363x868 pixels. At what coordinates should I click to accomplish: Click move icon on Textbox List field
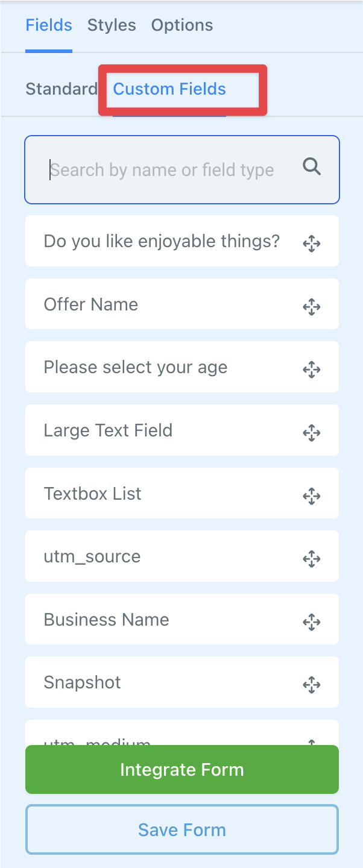click(x=311, y=496)
